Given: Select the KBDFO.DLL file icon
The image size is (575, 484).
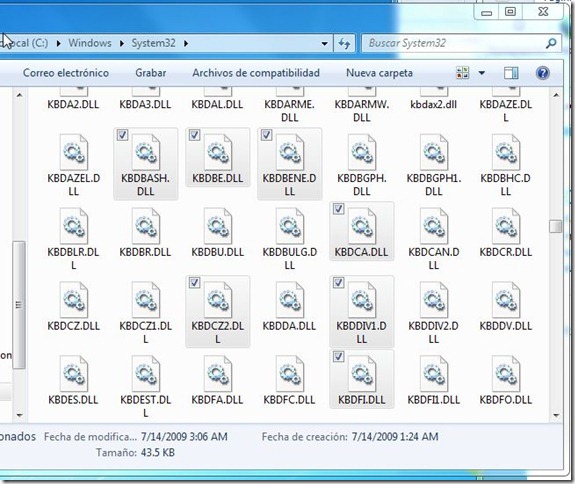Looking at the screenshot, I should 506,374.
